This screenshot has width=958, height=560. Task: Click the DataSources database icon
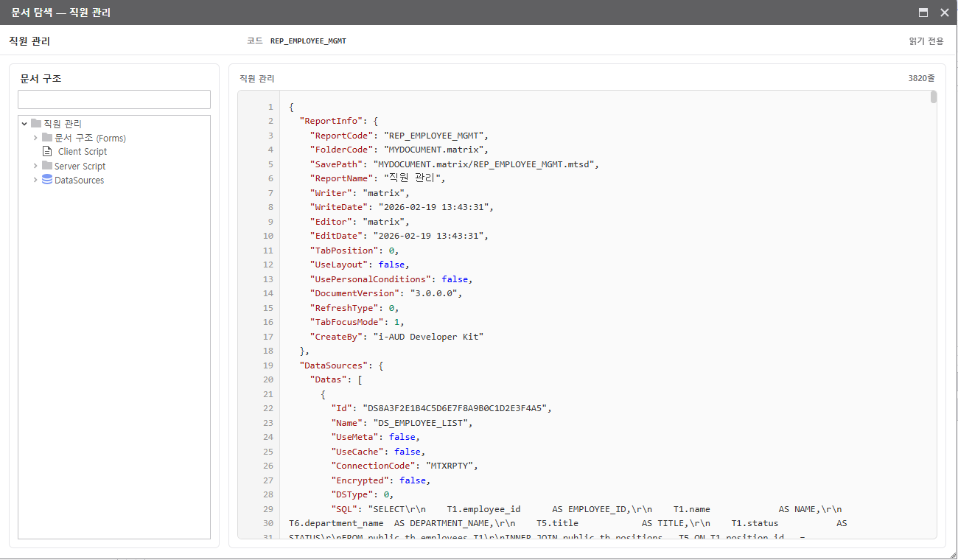pos(47,180)
